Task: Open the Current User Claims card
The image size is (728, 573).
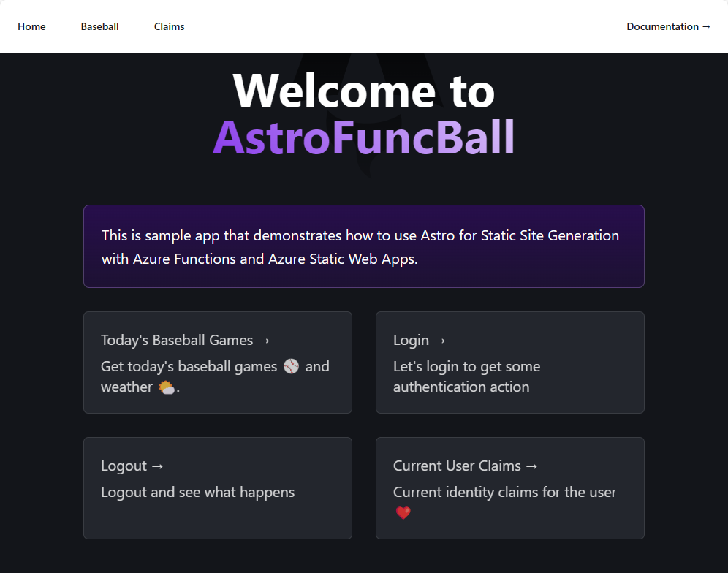Action: [x=509, y=488]
